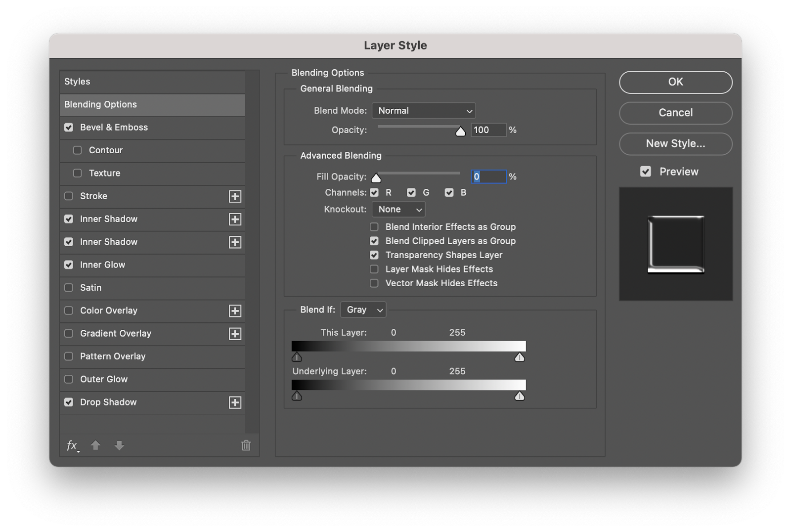Screen dimensions: 791x532
Task: Enable Vector Mask Hides Effects
Action: click(374, 283)
